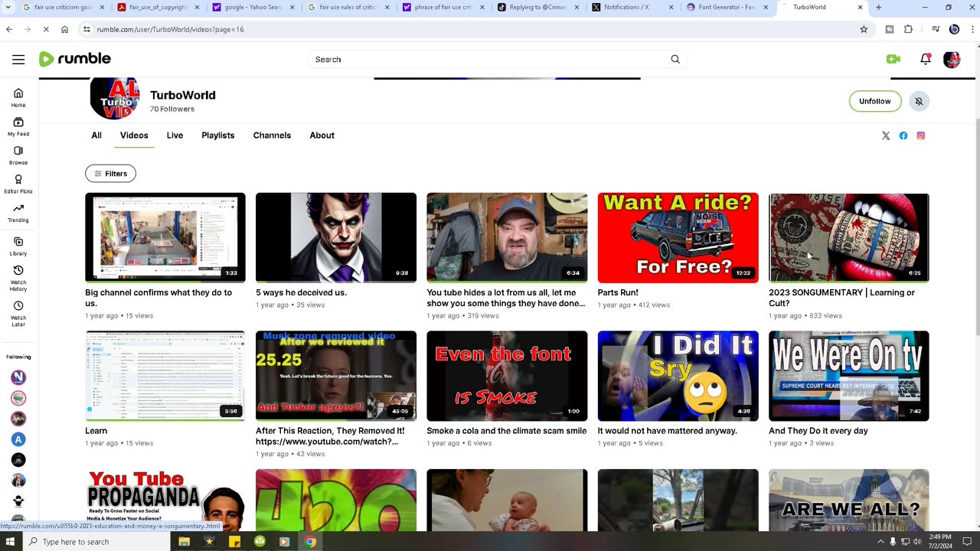Switch to Font Generator browser tab

(727, 8)
